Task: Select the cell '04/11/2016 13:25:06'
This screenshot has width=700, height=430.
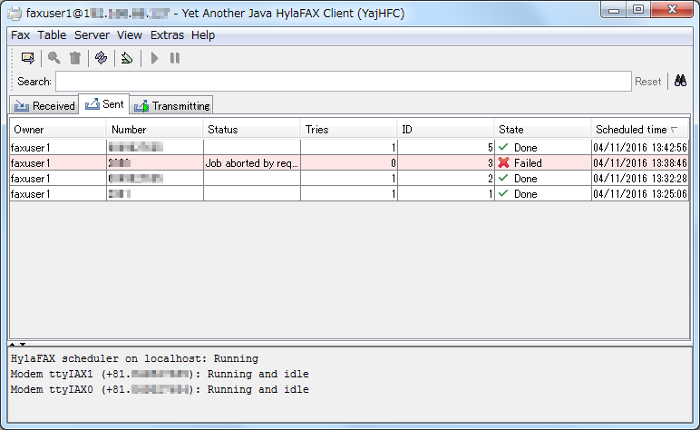Action: click(640, 194)
